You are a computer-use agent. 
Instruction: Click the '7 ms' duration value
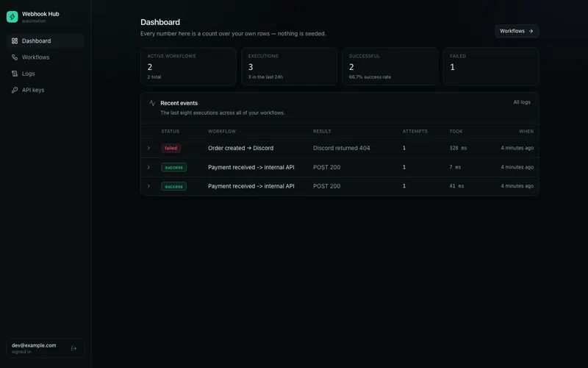click(455, 167)
